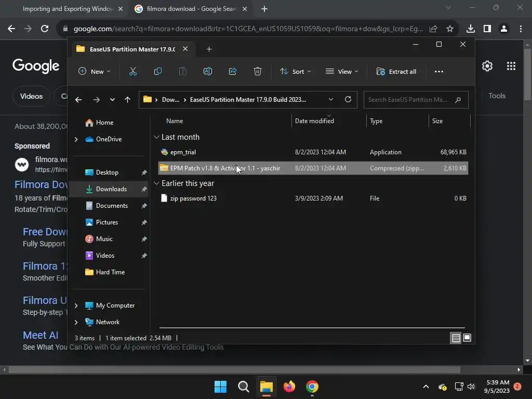The width and height of the screenshot is (532, 399).
Task: Open the View dropdown in Explorer
Action: click(x=342, y=72)
